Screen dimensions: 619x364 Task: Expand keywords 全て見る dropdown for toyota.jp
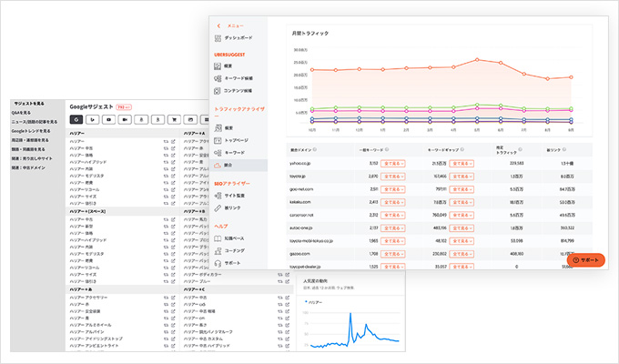393,177
